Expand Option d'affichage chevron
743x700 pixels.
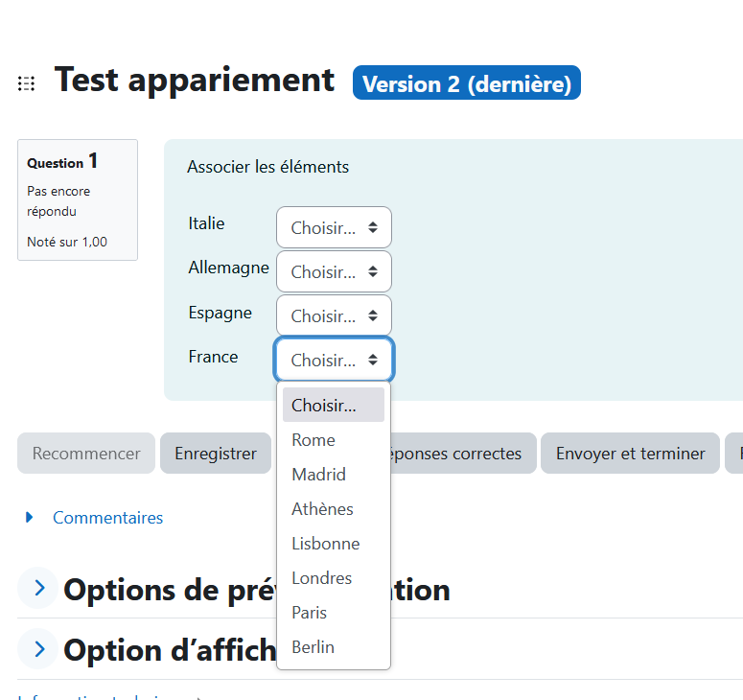point(39,649)
